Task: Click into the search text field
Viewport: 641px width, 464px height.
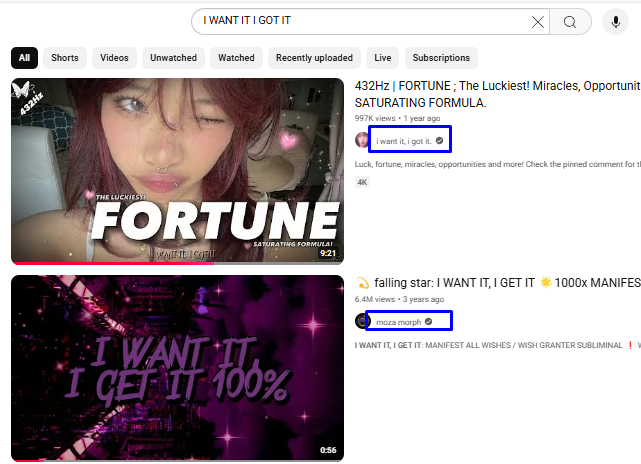Action: point(360,21)
